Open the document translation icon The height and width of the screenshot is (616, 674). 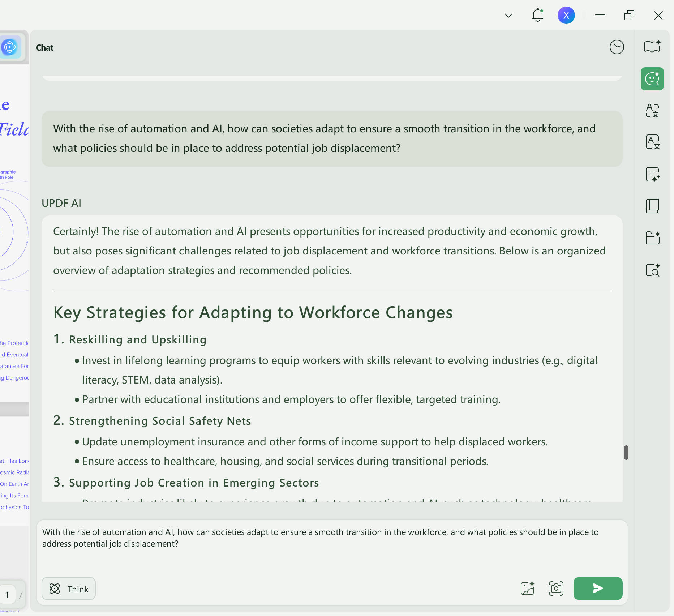(652, 142)
